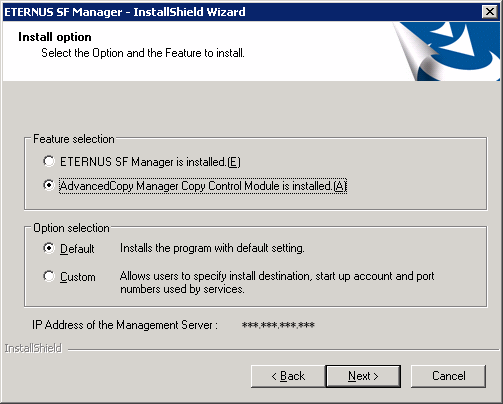Click the 'Default' option label

(77, 249)
